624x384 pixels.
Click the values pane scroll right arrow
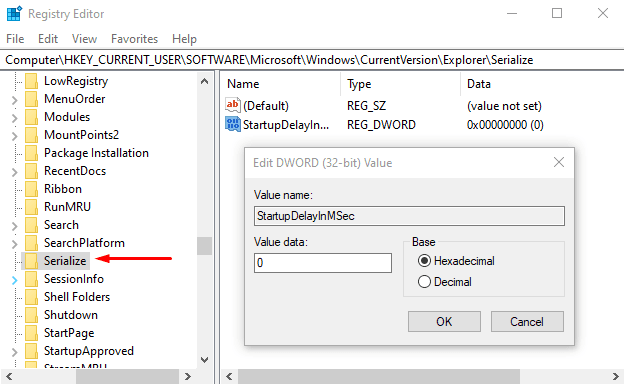click(615, 376)
